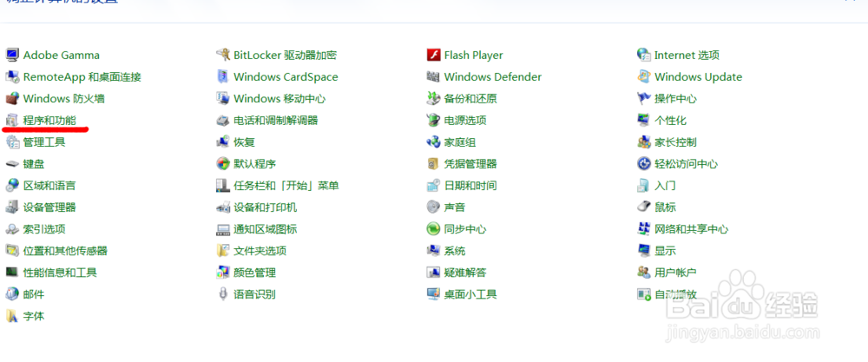Image resolution: width=868 pixels, height=362 pixels.
Task: Open the 入门 link
Action: (x=665, y=186)
